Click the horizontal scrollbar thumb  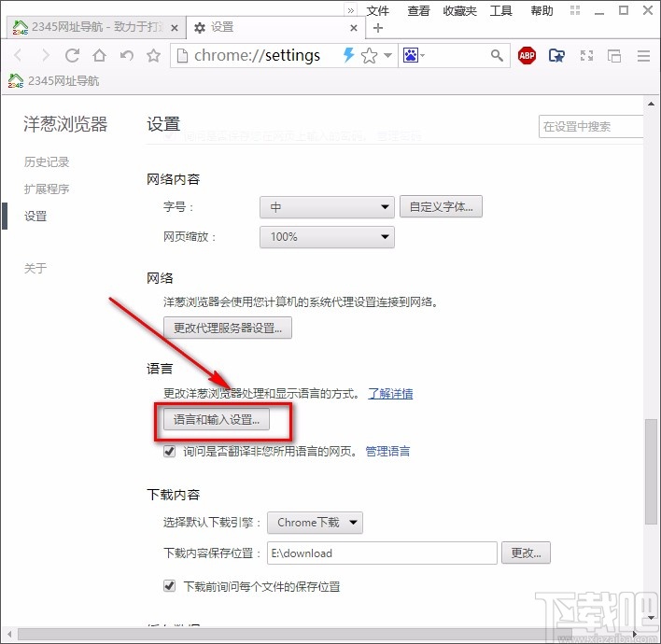point(295,634)
